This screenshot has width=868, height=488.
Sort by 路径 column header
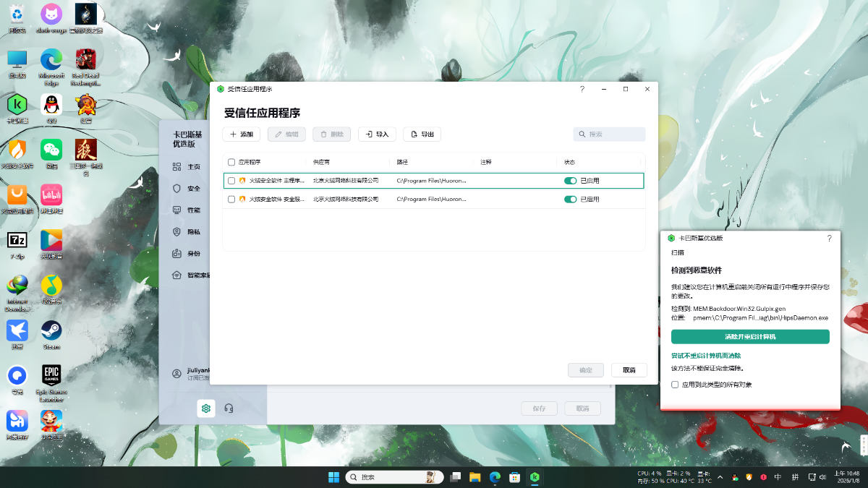point(402,162)
